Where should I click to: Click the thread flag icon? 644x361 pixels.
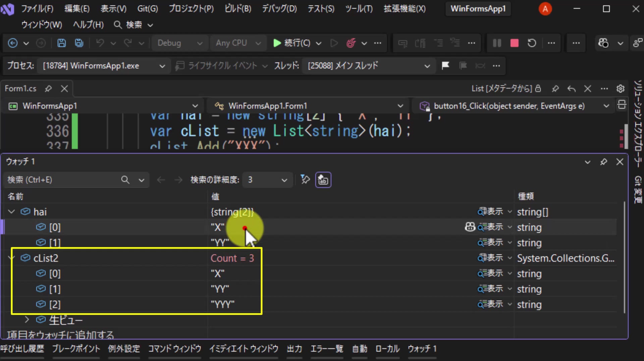(x=445, y=65)
